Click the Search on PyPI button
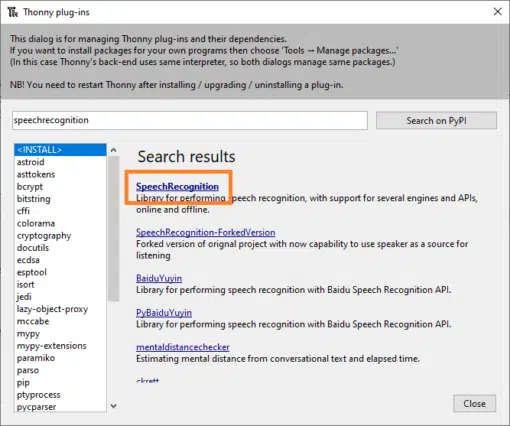This screenshot has width=510, height=426. click(x=436, y=121)
